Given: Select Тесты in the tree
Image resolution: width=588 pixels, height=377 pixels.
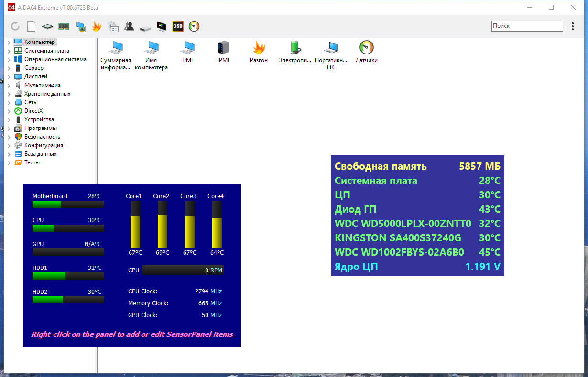Looking at the screenshot, I should click(32, 162).
